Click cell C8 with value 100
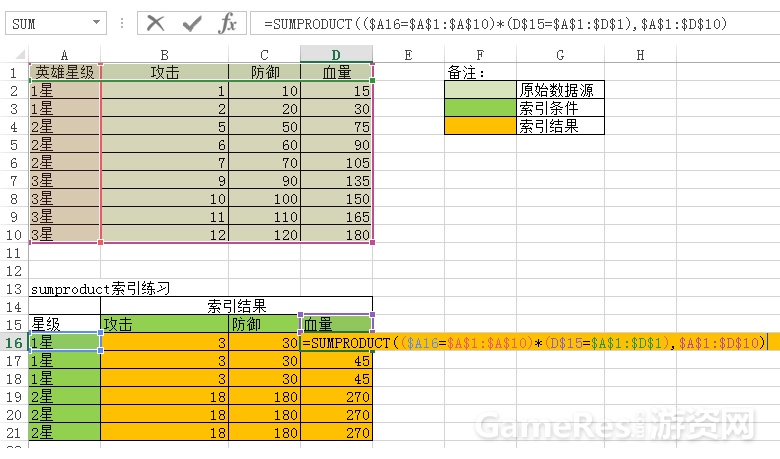Image resolution: width=780 pixels, height=459 pixels. point(265,198)
